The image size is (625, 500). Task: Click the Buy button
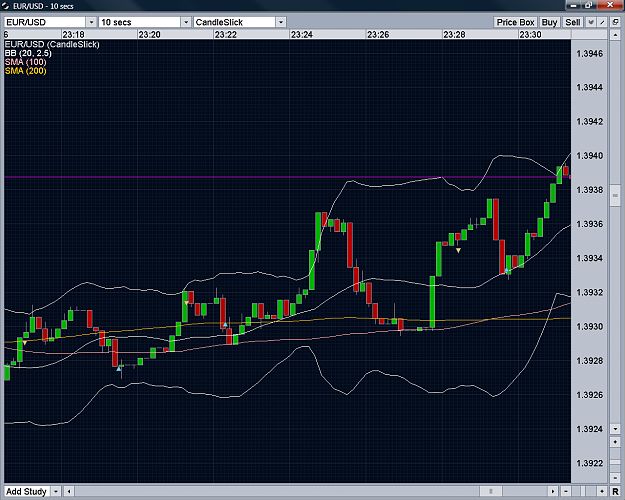[549, 22]
